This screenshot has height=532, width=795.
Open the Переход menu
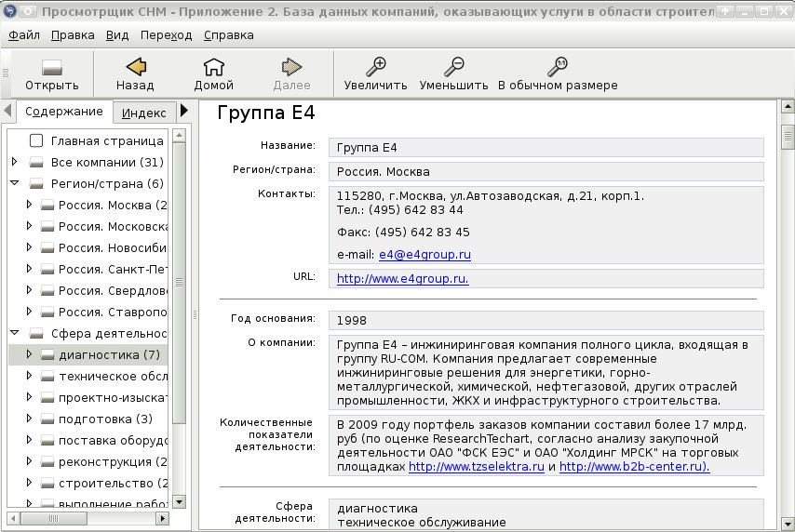tap(166, 35)
